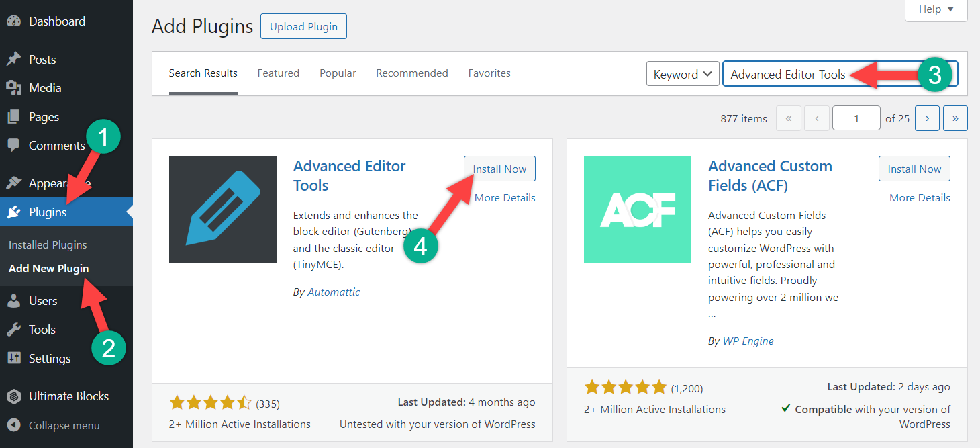Image resolution: width=980 pixels, height=448 pixels.
Task: Switch to the Popular tab
Action: 338,73
